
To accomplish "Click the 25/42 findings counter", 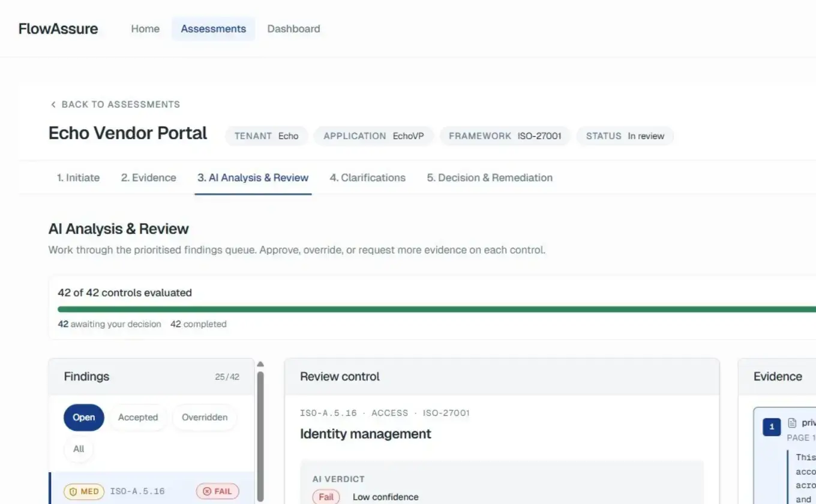I will [227, 377].
